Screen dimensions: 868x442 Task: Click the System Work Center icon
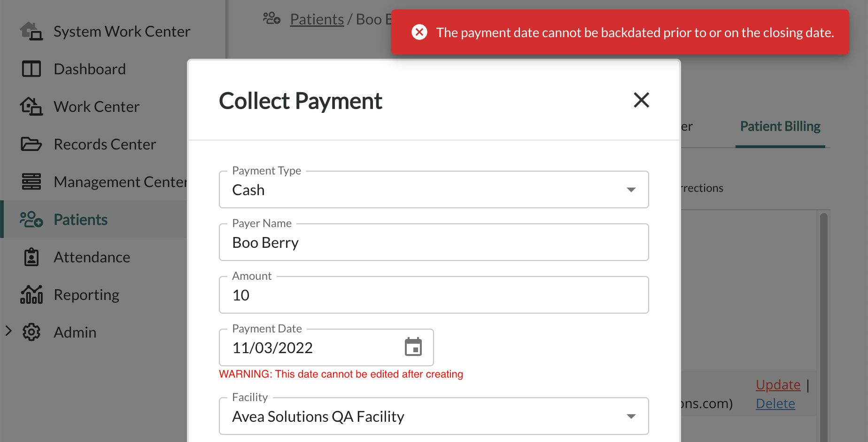31,32
